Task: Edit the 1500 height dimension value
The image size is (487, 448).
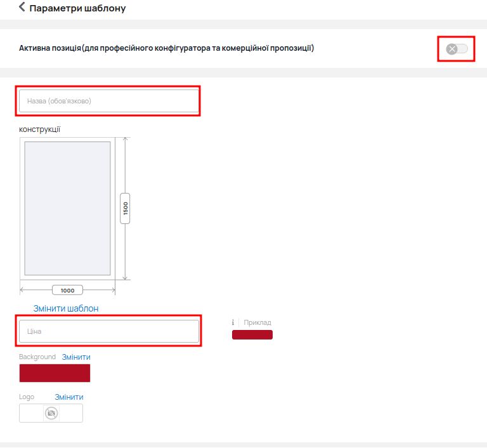Action: coord(125,208)
